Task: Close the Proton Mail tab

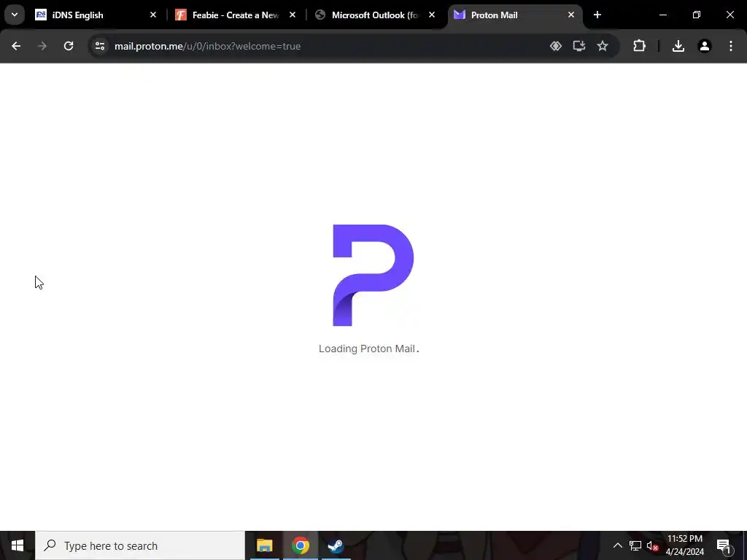Action: coord(570,15)
